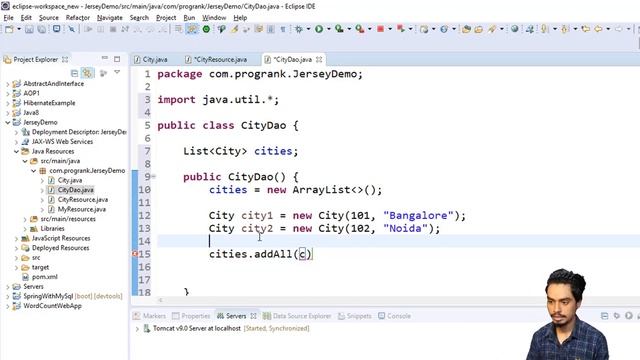Click the External Tools run icon
This screenshot has height=360, width=640.
click(360, 29)
